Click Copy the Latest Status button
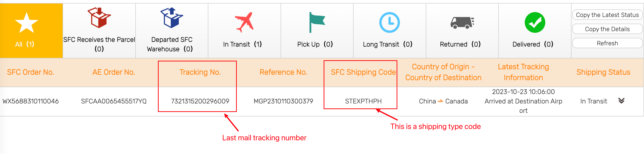 (x=607, y=15)
